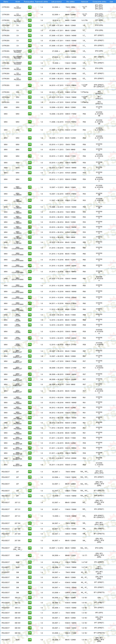This screenshot has width=116, height=644.
Task: Select the '84kW / 114KM' power cell
Action: (70, 21)
